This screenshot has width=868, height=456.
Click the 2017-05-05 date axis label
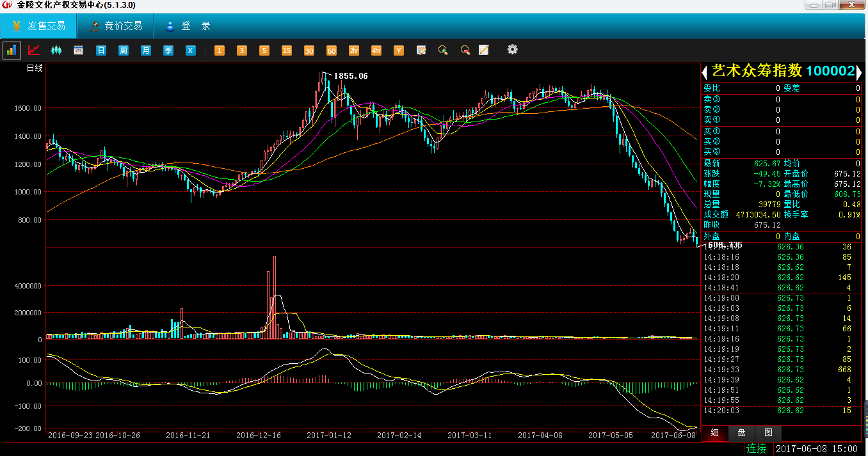610,436
